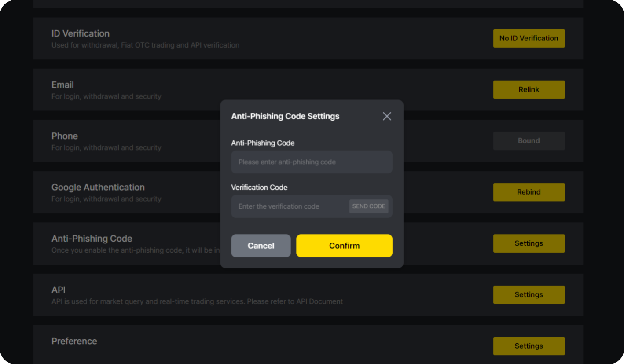Open Settings for Anti-Phishing Code row

[x=529, y=243]
